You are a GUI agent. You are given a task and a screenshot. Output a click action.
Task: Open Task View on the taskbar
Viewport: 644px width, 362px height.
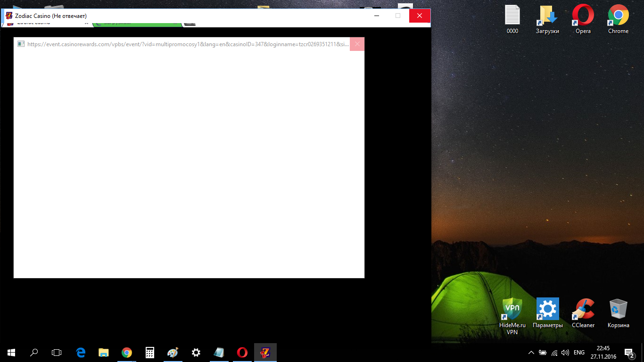(x=57, y=352)
